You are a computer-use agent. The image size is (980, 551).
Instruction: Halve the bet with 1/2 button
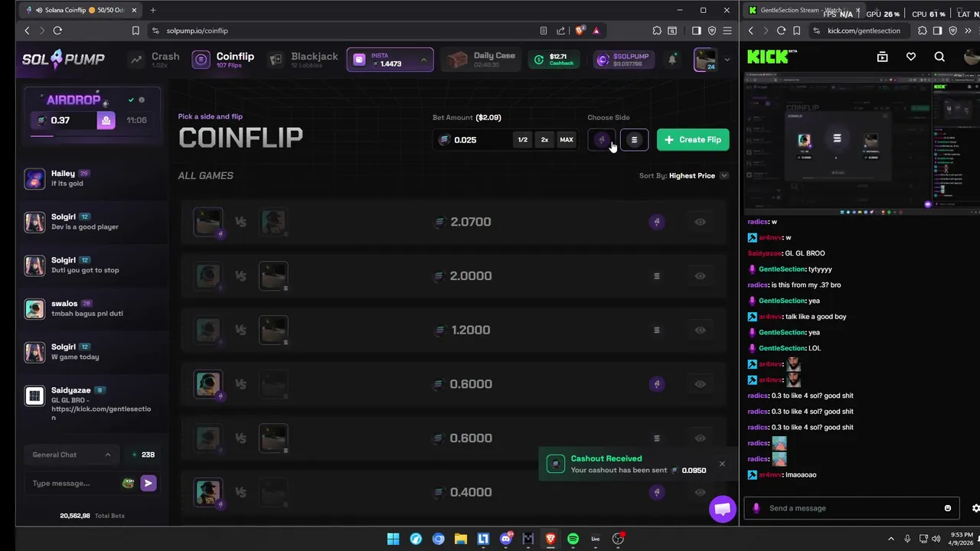(522, 140)
